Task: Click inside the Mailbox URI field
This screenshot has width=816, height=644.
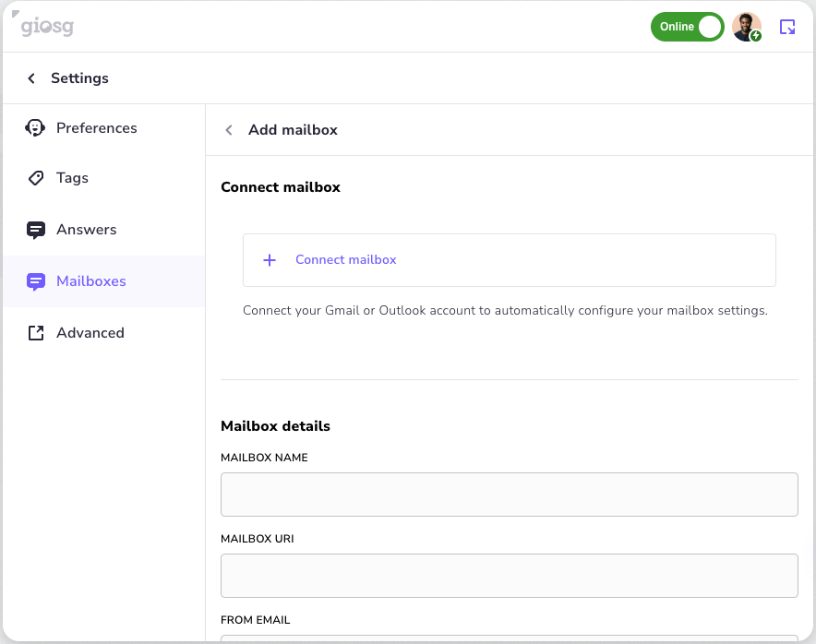Action: (509, 576)
